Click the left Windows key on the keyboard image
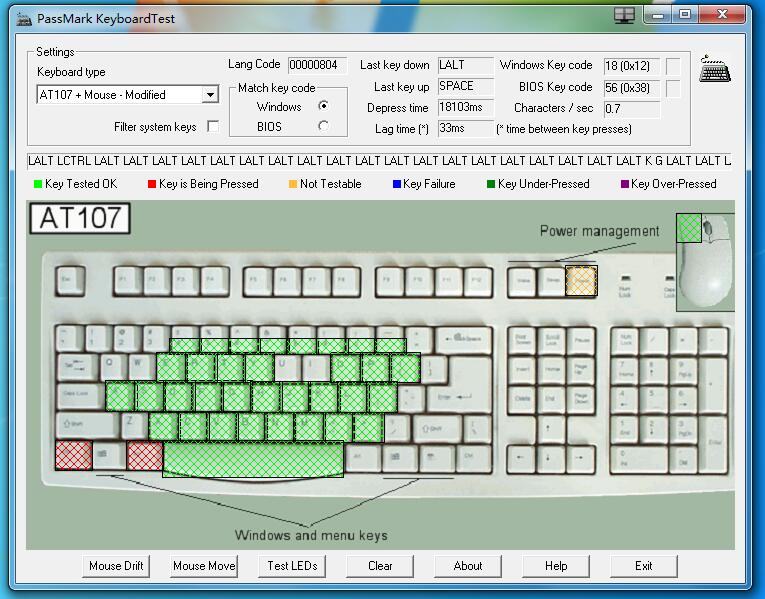This screenshot has width=765, height=599. point(109,456)
